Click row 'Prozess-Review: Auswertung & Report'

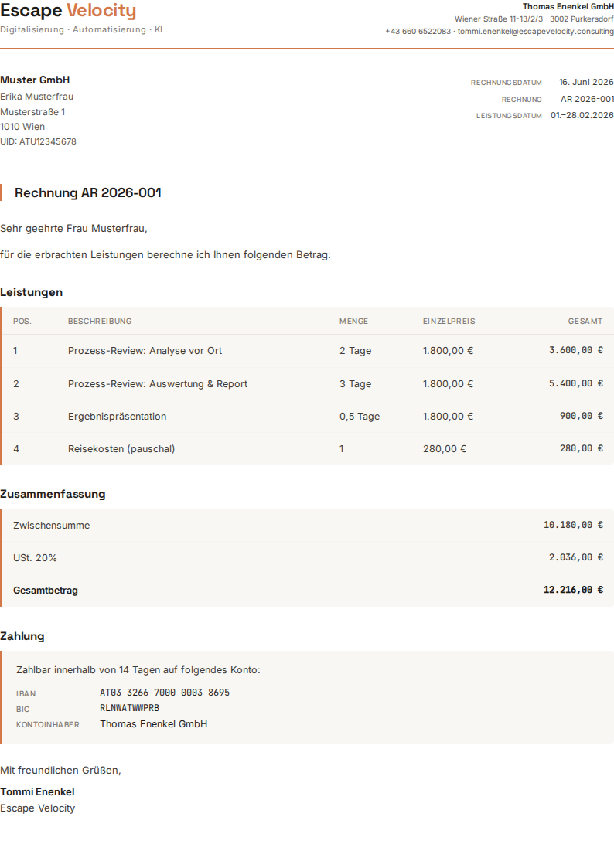[308, 383]
